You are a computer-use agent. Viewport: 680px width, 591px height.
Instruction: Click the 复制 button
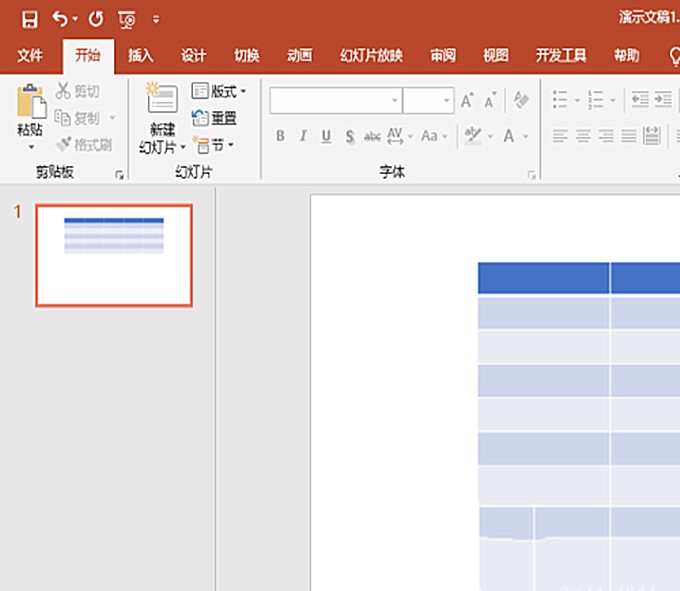(78, 118)
